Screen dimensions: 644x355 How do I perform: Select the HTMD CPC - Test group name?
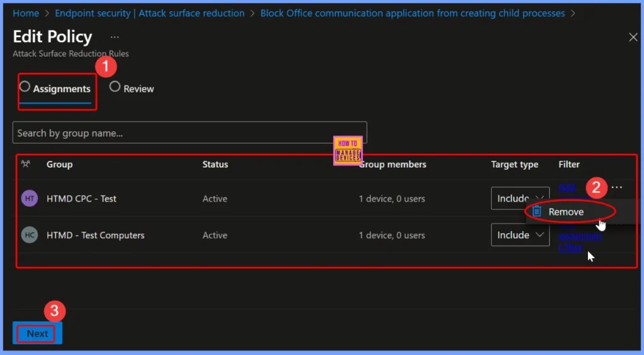(x=81, y=199)
